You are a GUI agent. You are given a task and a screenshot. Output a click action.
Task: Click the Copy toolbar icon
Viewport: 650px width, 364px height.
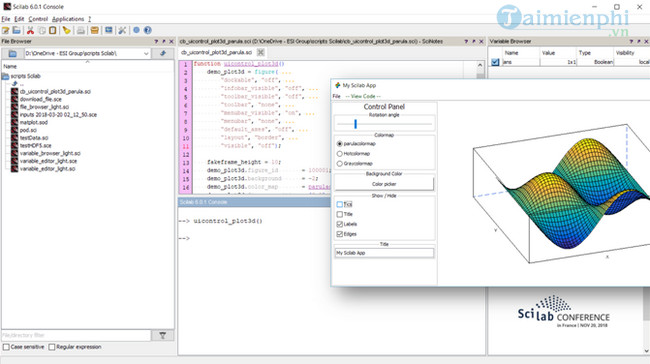pyautogui.click(x=42, y=30)
